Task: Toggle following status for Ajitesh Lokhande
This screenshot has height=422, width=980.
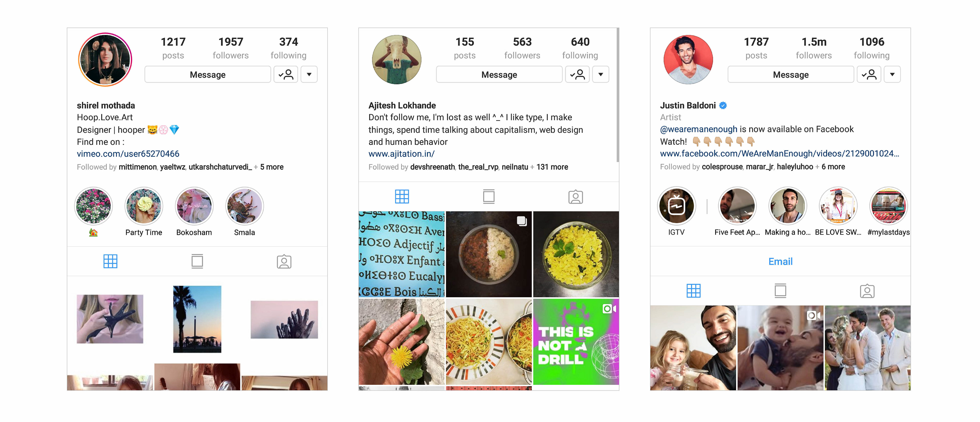Action: click(577, 74)
